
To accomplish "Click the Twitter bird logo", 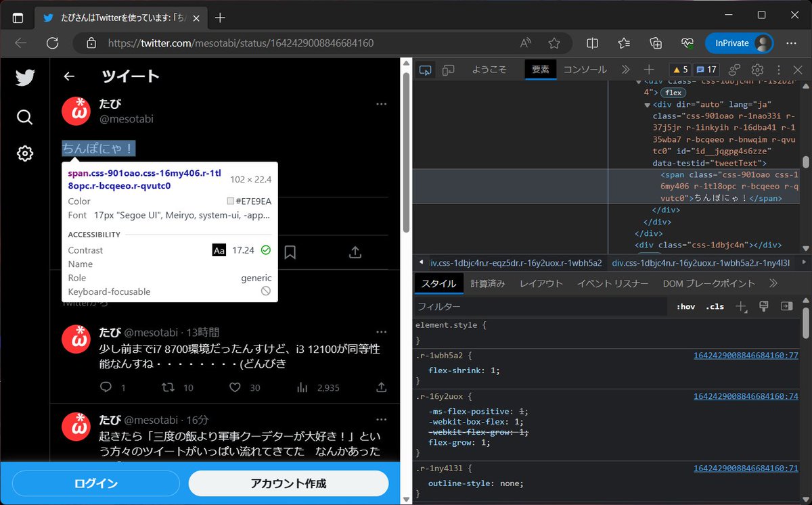I will (25, 78).
